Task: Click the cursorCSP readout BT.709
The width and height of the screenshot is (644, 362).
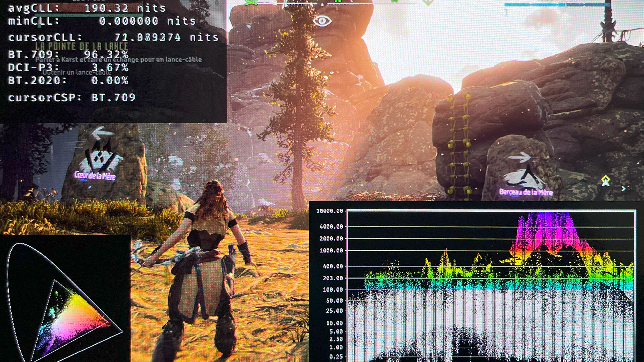Action: point(113,97)
